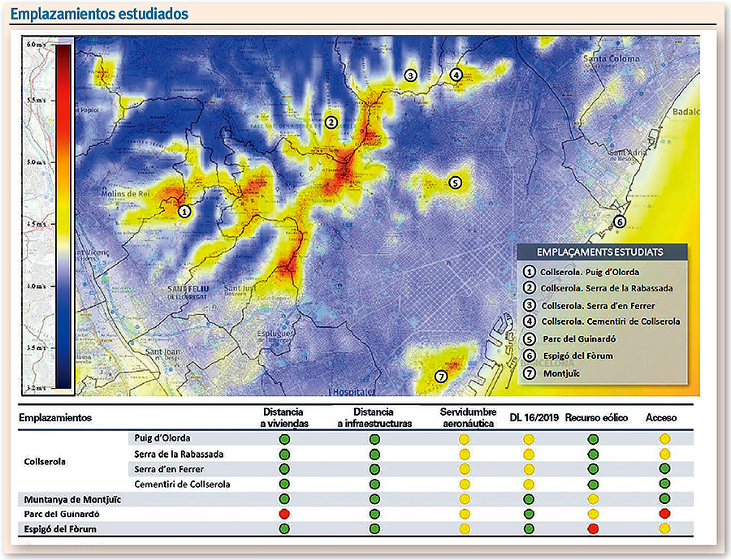Click the legend's number 1 circle icon
Image resolution: width=731 pixels, height=560 pixels.
click(x=530, y=273)
